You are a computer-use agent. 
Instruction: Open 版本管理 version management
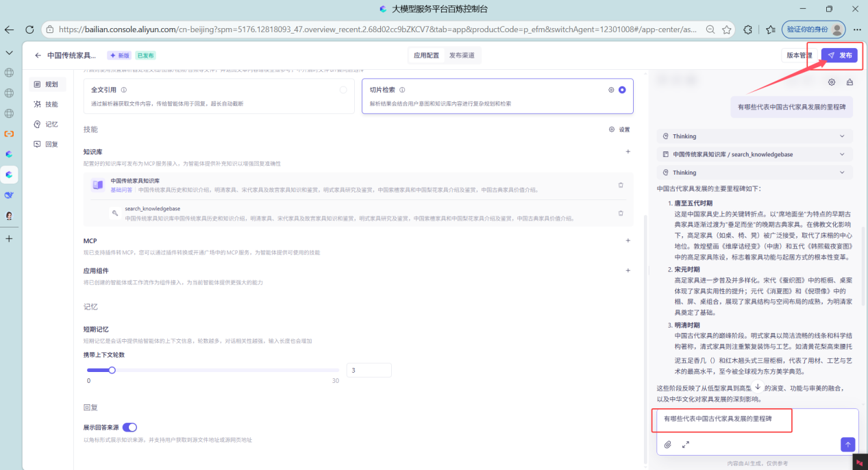coord(799,55)
